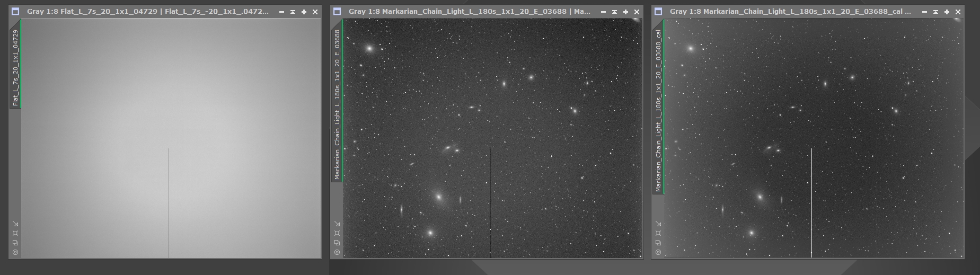Click the window icon of the 03688_cal window

(658, 11)
